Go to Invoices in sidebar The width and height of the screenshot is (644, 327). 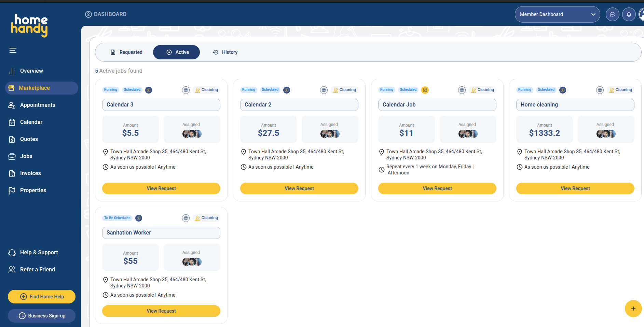tap(30, 173)
